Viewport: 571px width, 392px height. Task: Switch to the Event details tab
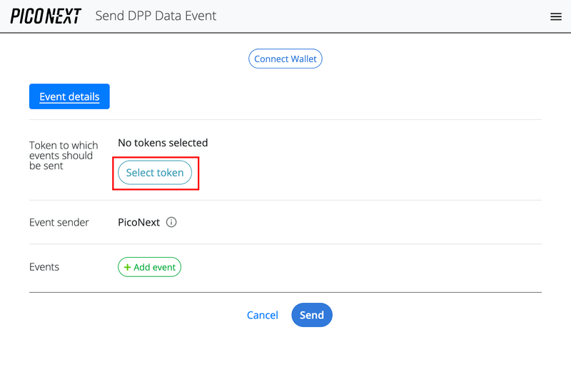click(x=69, y=96)
